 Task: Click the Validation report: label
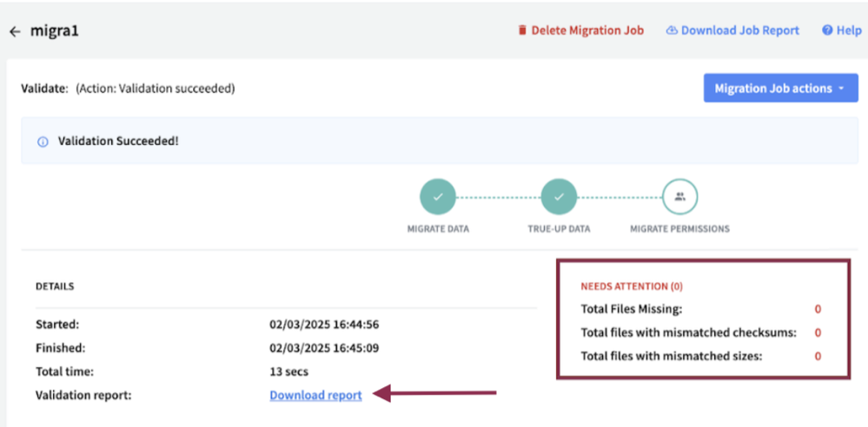pos(83,396)
